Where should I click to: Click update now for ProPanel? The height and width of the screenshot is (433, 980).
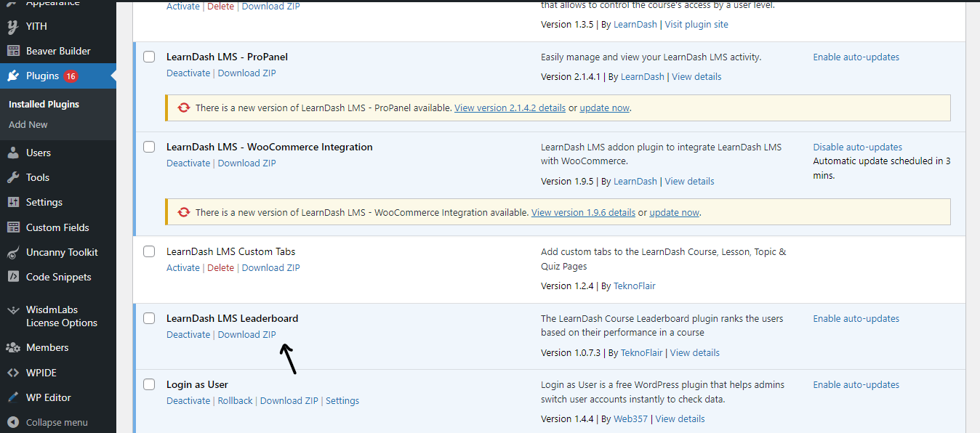click(605, 108)
